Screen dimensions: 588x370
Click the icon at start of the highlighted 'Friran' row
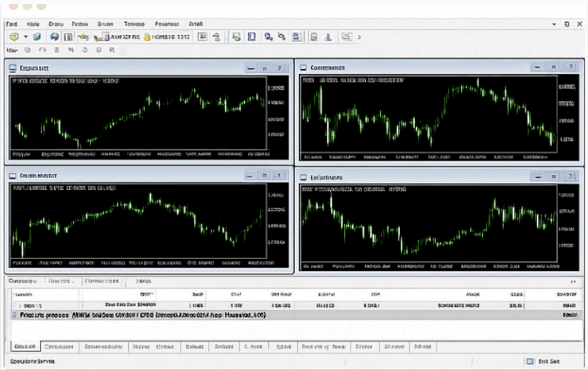(x=15, y=314)
